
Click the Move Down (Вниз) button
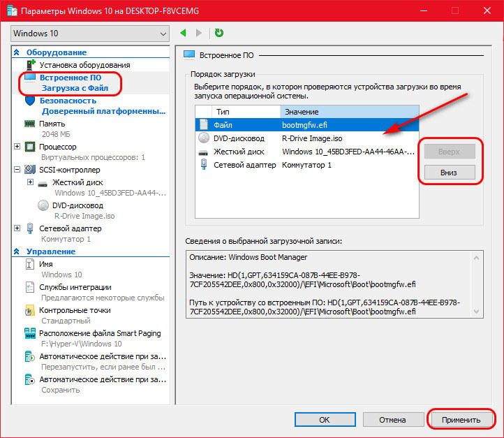tap(448, 172)
